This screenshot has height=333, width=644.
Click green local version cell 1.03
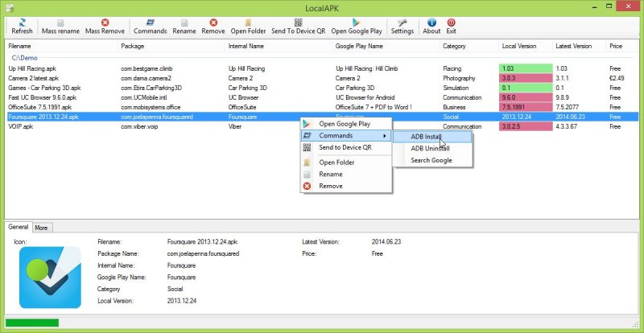click(526, 68)
